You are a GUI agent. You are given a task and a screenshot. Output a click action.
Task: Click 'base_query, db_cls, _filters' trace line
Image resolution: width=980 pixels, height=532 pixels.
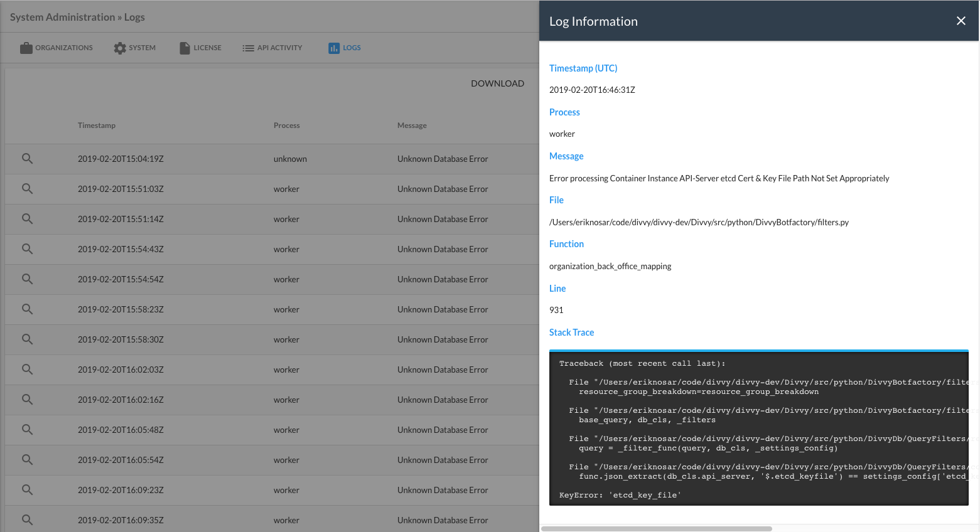[647, 420]
